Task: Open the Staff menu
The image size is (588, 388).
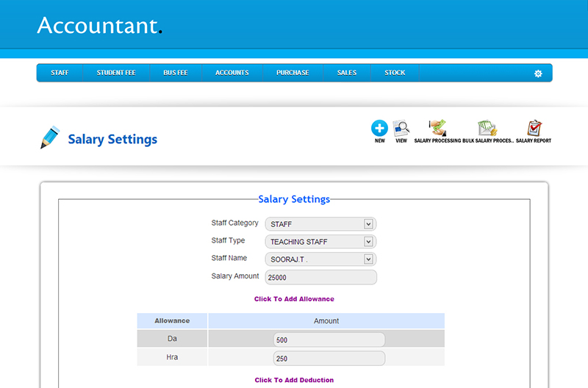Action: 60,73
